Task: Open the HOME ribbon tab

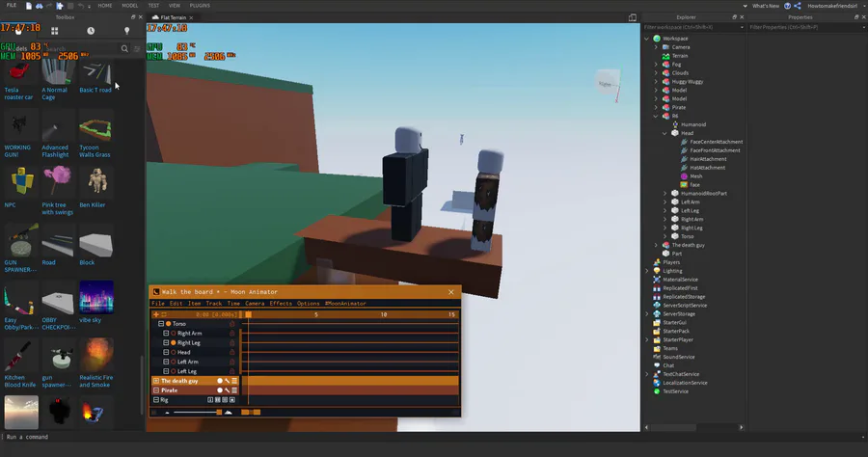Action: (x=104, y=6)
